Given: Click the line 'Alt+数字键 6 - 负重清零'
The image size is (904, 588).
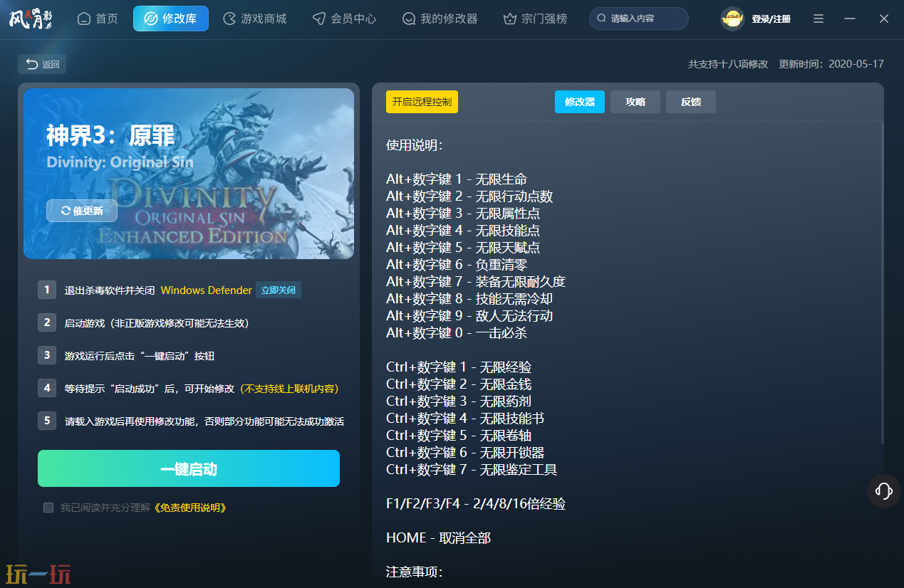Looking at the screenshot, I should coord(457,265).
